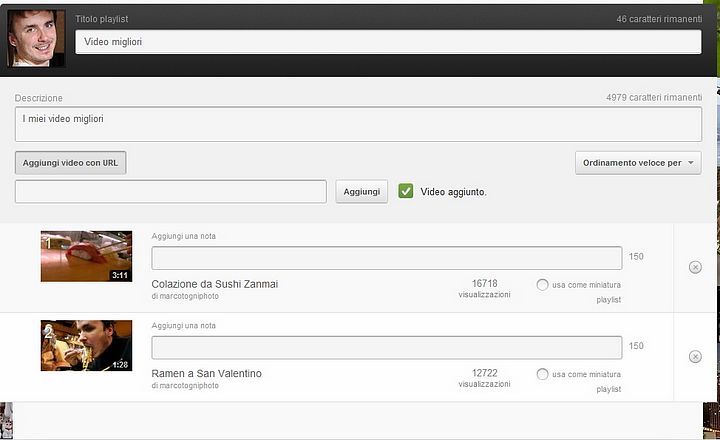This screenshot has height=440, width=720.
Task: Click the 46 caratteri rimanenti counter
Action: (x=659, y=19)
